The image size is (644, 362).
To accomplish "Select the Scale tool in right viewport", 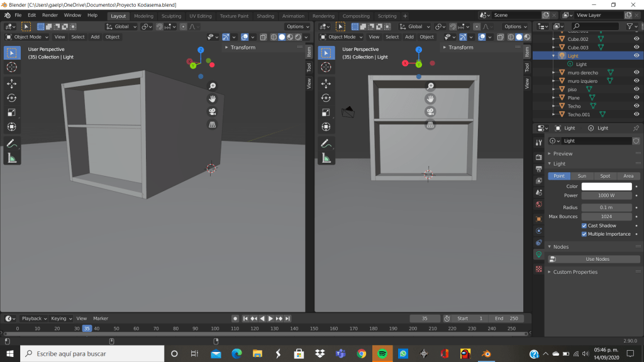I will point(326,112).
